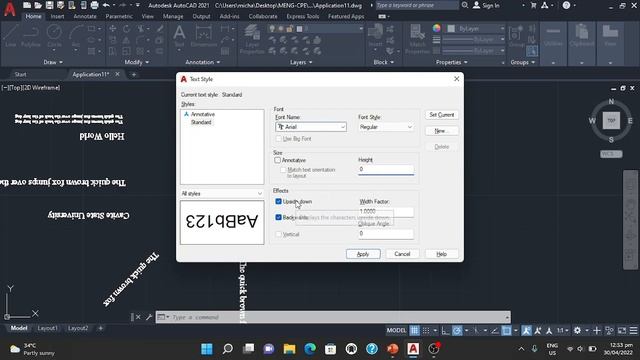Image resolution: width=640 pixels, height=360 pixels.
Task: Expand the Layers panel flyout
Action: click(x=301, y=62)
